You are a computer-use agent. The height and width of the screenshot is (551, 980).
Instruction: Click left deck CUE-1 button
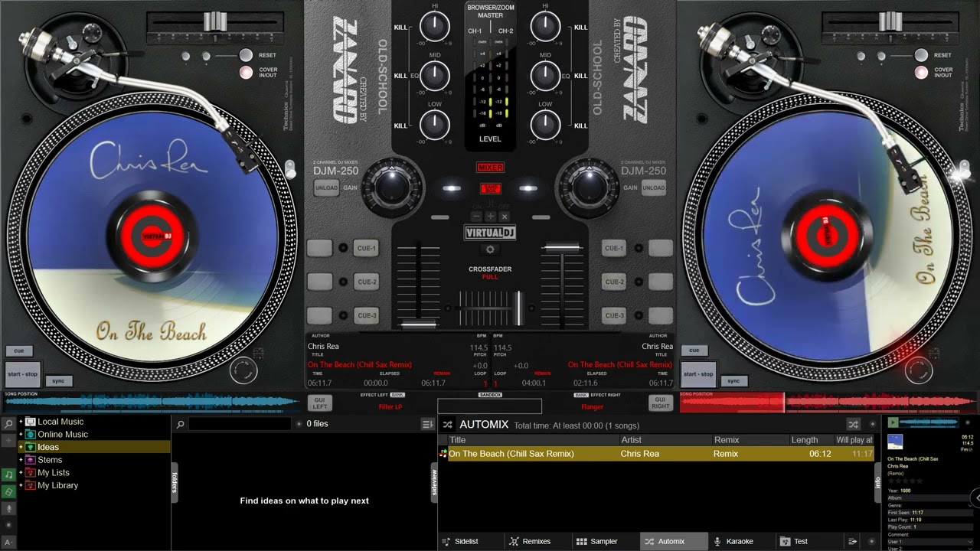pyautogui.click(x=367, y=248)
